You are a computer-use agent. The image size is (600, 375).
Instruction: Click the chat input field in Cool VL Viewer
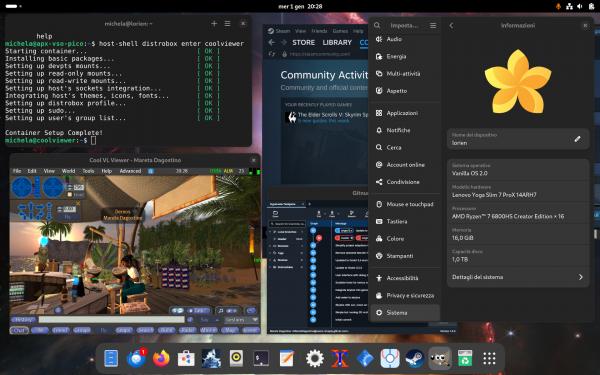pos(111,320)
